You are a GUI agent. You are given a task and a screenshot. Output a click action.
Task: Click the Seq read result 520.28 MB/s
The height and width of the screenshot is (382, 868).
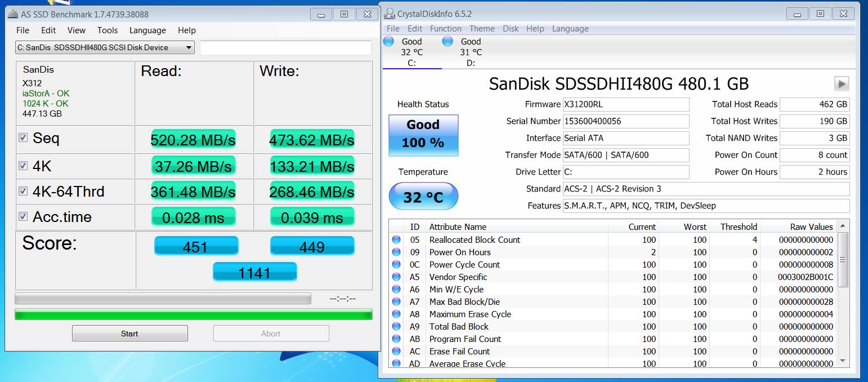pos(193,139)
